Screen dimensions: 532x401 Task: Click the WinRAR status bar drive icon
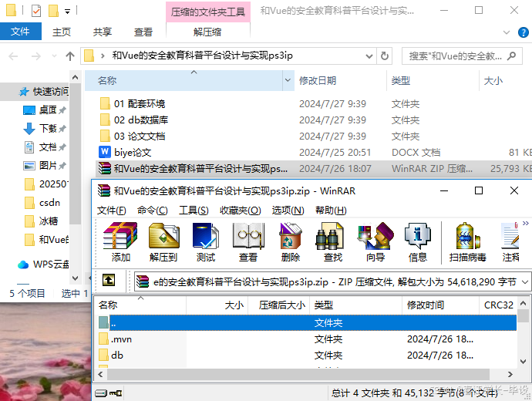101,393
